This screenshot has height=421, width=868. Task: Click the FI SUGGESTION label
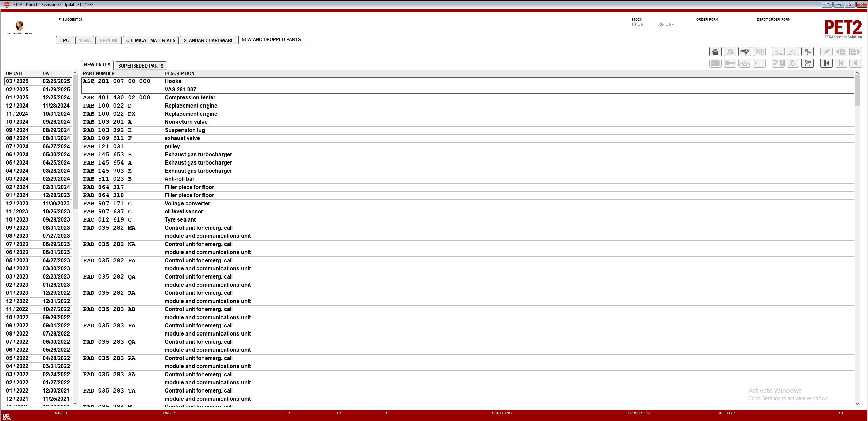click(71, 19)
